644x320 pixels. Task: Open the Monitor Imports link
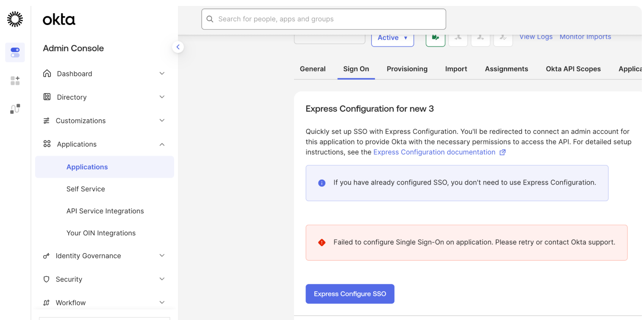coord(585,37)
